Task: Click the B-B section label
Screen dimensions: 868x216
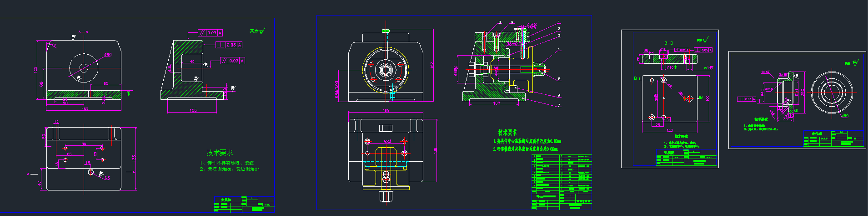Action: pos(668,43)
